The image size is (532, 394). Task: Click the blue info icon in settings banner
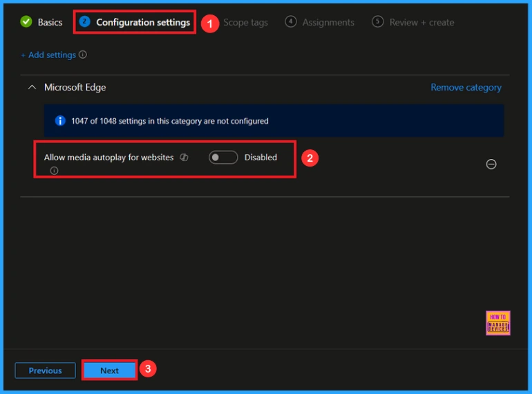pyautogui.click(x=60, y=121)
